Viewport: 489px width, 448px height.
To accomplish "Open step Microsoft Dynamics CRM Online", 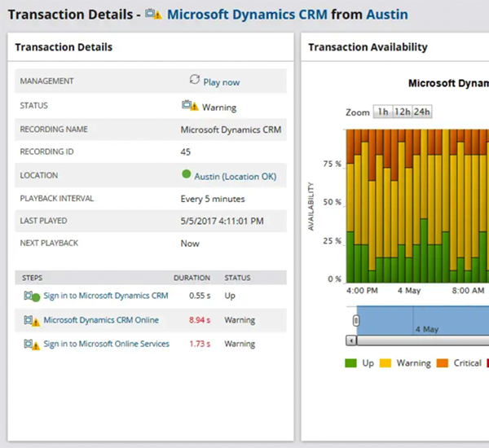I will tap(101, 320).
